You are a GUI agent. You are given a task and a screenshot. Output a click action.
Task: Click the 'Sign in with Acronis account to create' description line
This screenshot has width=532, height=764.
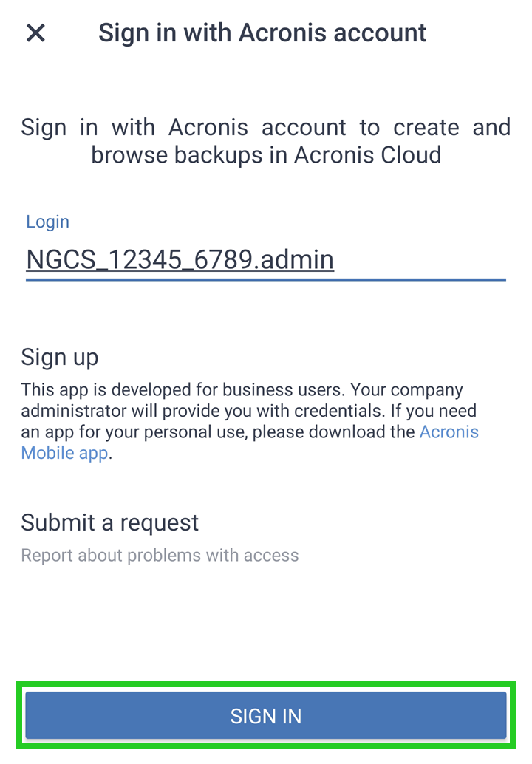(x=265, y=127)
